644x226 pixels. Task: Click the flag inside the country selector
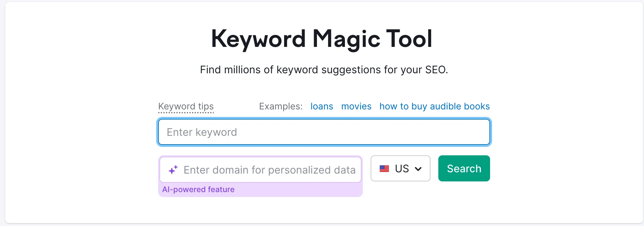pos(385,168)
